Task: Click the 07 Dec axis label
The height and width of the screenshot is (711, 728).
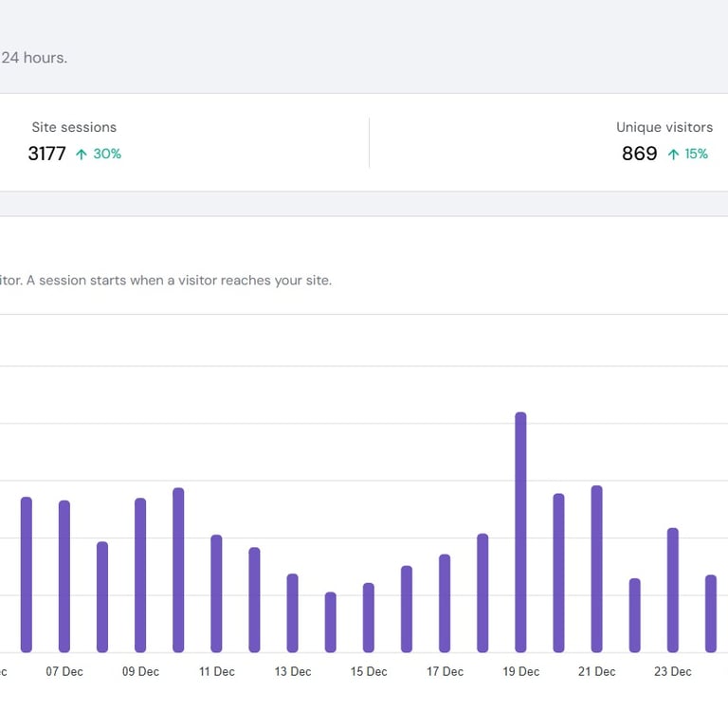Action: click(64, 671)
